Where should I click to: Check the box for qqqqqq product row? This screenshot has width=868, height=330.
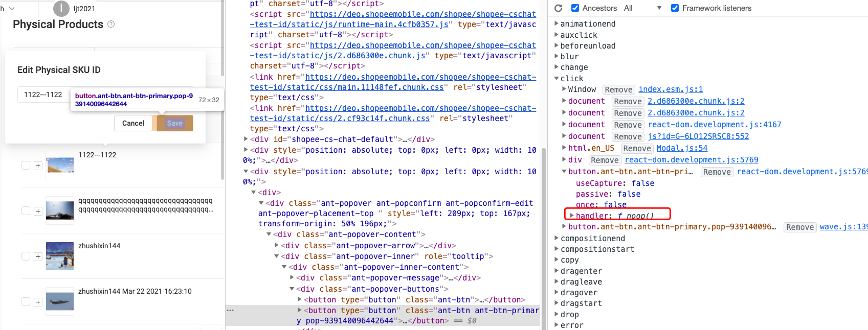(26, 211)
